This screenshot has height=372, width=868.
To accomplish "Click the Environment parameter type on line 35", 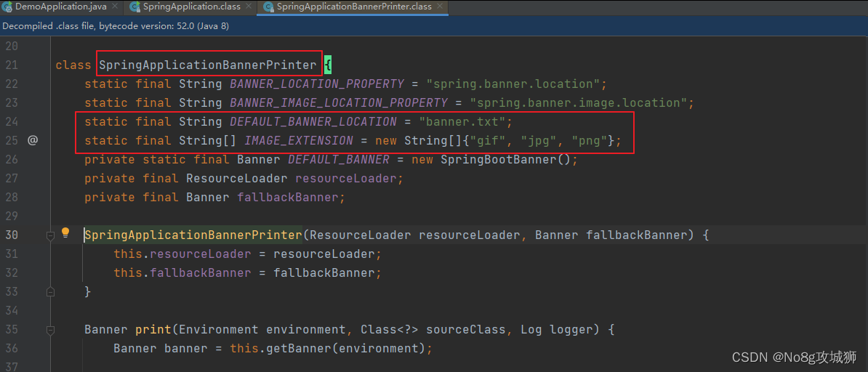I will (x=219, y=330).
